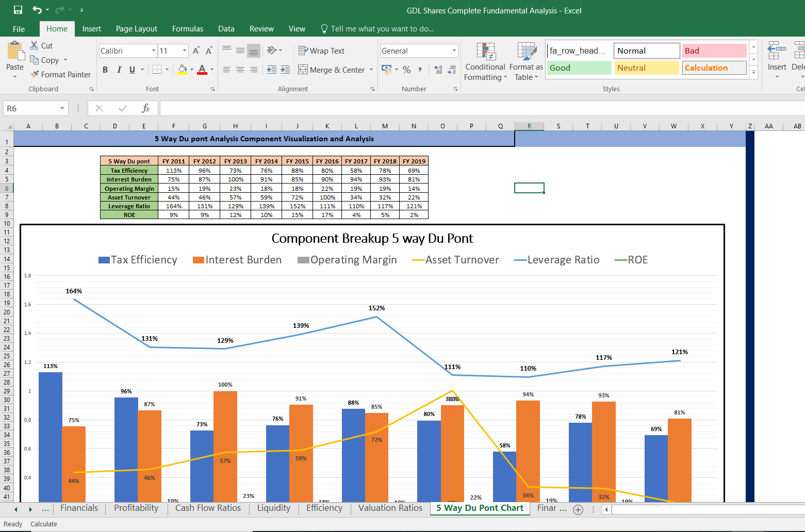
Task: Center cell text horizontally
Action: pyautogui.click(x=240, y=69)
